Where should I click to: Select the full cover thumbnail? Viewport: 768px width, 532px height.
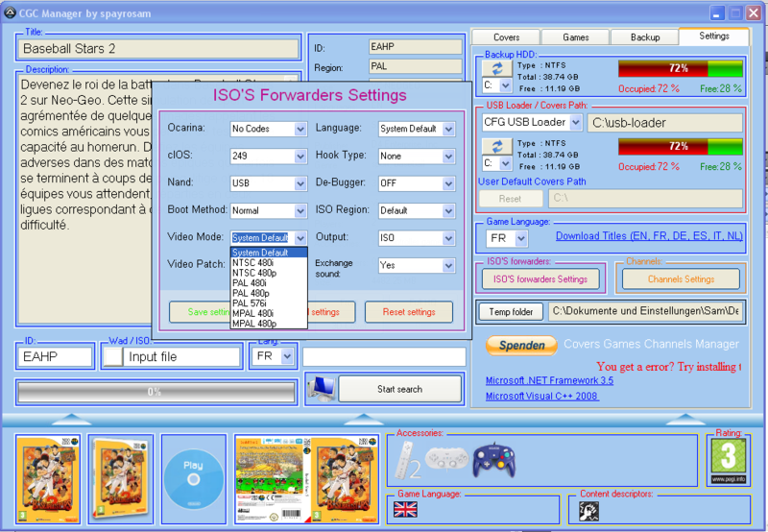point(307,479)
